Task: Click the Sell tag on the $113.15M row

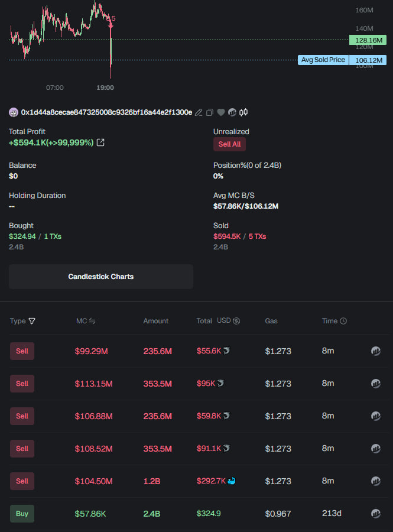Action: (x=22, y=384)
